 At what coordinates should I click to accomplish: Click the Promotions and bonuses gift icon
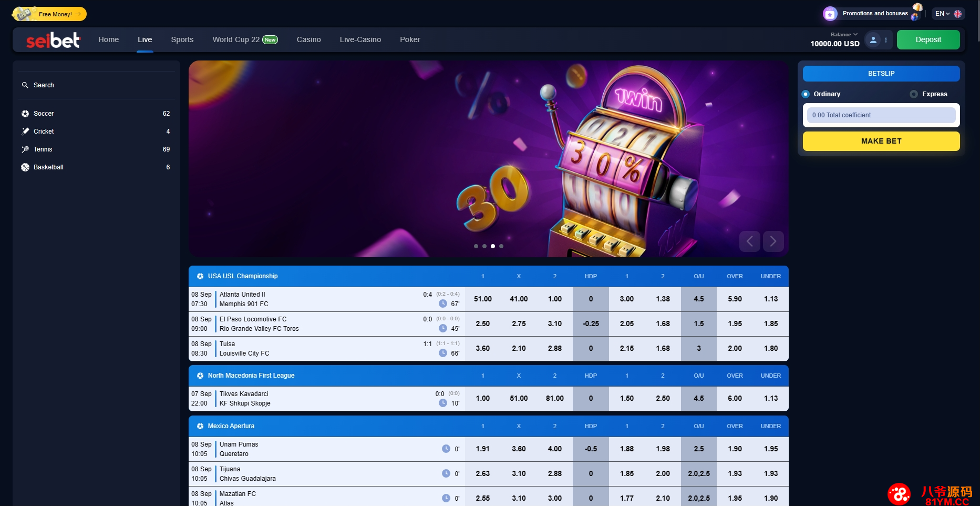830,14
